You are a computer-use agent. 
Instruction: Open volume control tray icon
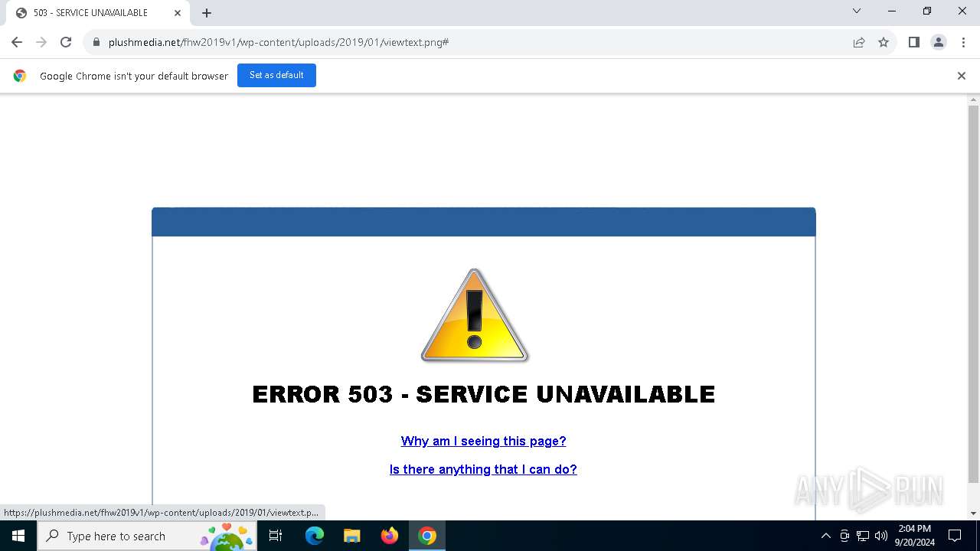tap(881, 536)
